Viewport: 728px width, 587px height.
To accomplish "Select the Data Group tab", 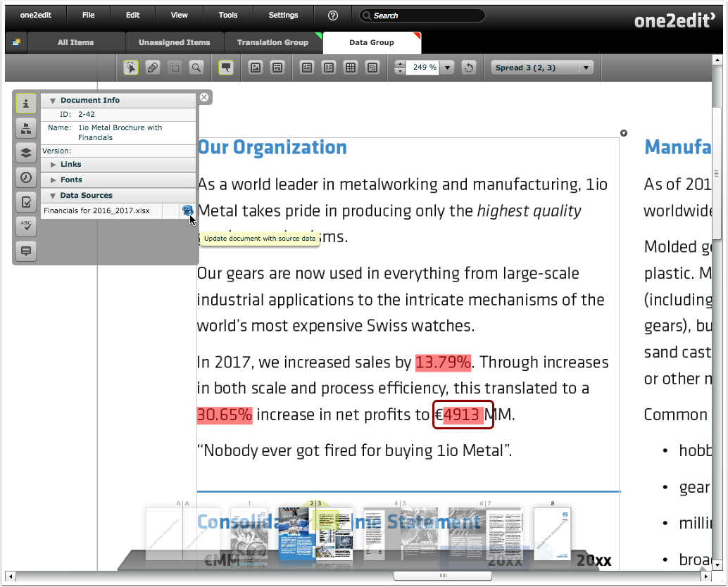I will coord(372,42).
